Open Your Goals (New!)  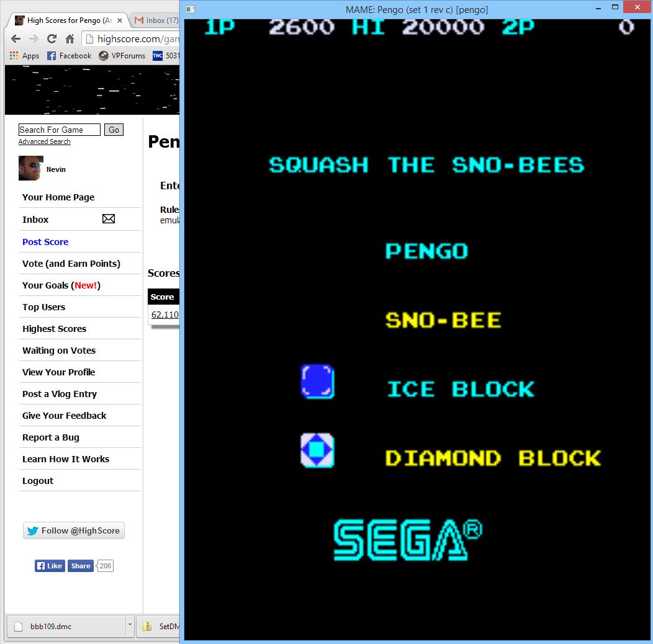tap(61, 285)
